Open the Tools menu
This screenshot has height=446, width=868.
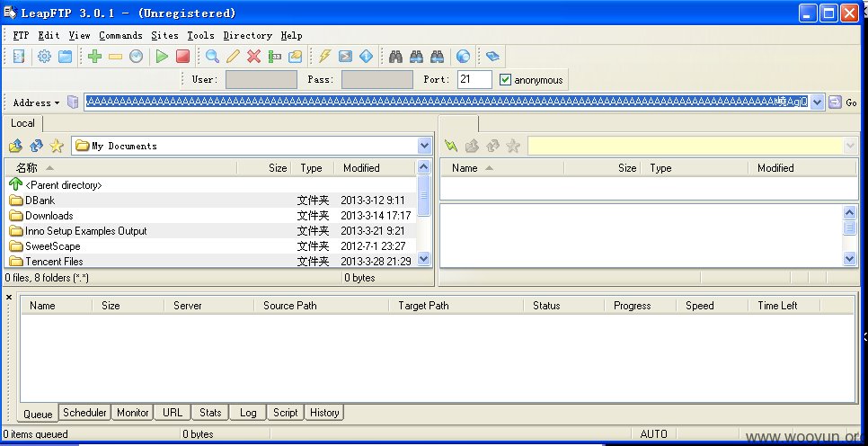(200, 35)
